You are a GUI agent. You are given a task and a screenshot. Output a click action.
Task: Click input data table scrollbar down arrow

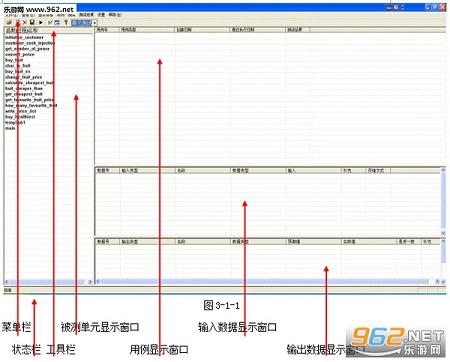point(443,233)
